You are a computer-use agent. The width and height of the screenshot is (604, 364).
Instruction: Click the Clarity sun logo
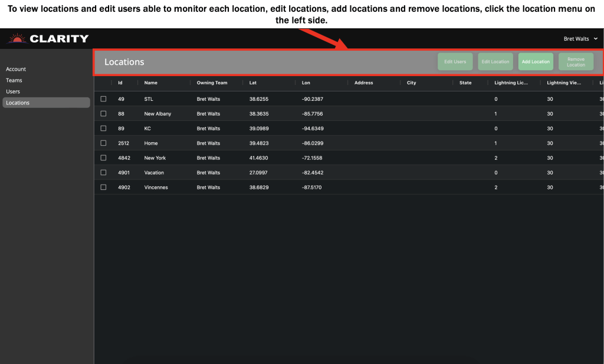pyautogui.click(x=17, y=39)
